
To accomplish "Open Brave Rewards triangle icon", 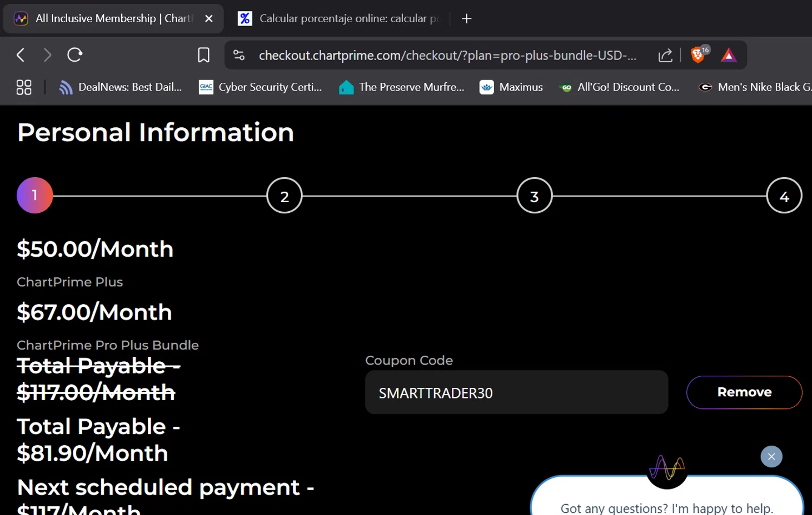I will [729, 55].
